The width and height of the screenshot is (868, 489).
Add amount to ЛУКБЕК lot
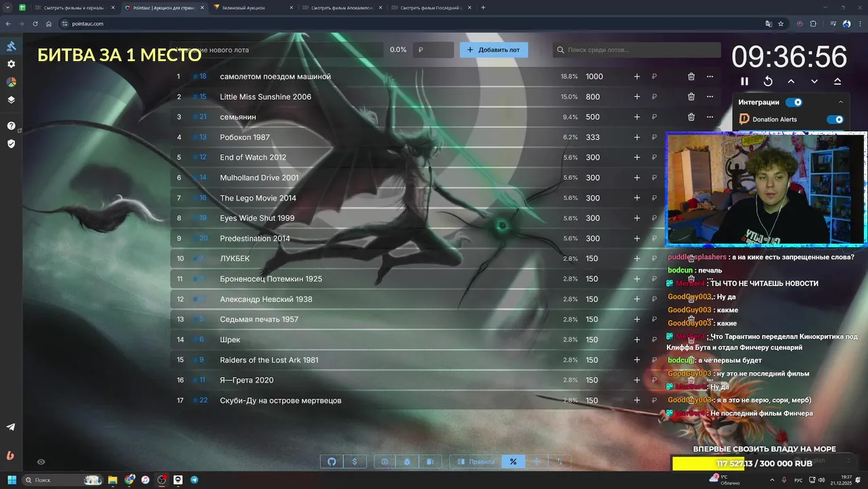point(637,259)
